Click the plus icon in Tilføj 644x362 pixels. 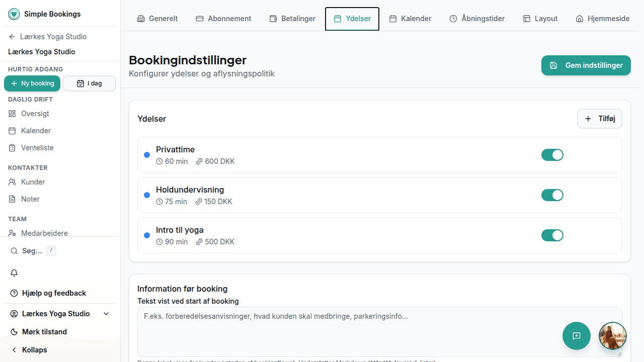[588, 119]
